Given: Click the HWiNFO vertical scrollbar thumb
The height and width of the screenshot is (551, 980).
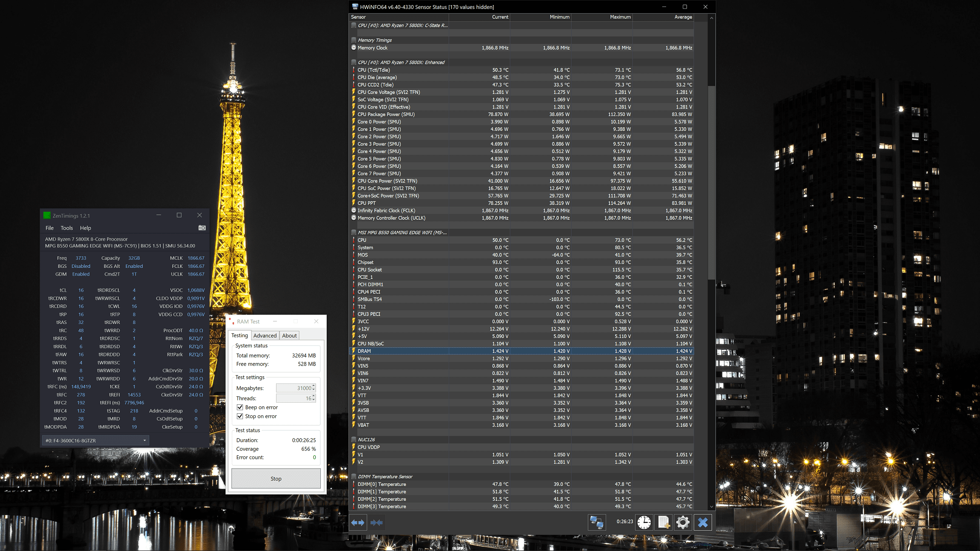Looking at the screenshot, I should click(x=711, y=182).
